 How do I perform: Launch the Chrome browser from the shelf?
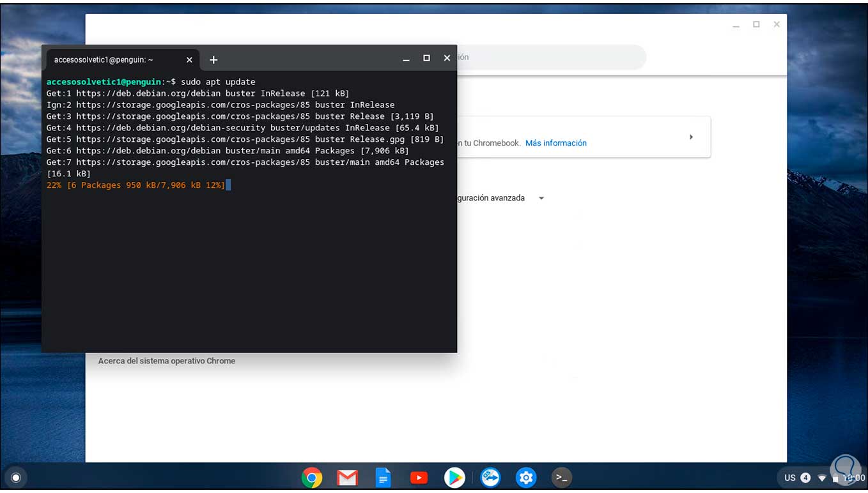tap(311, 477)
